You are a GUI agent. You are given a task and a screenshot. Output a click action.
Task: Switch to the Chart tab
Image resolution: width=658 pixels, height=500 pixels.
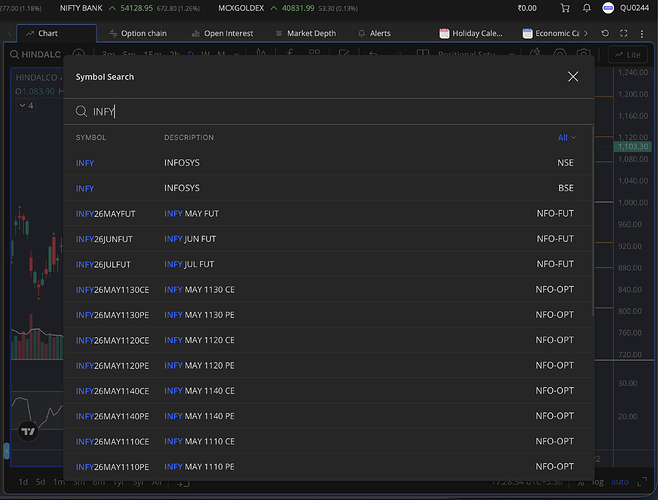click(57, 34)
